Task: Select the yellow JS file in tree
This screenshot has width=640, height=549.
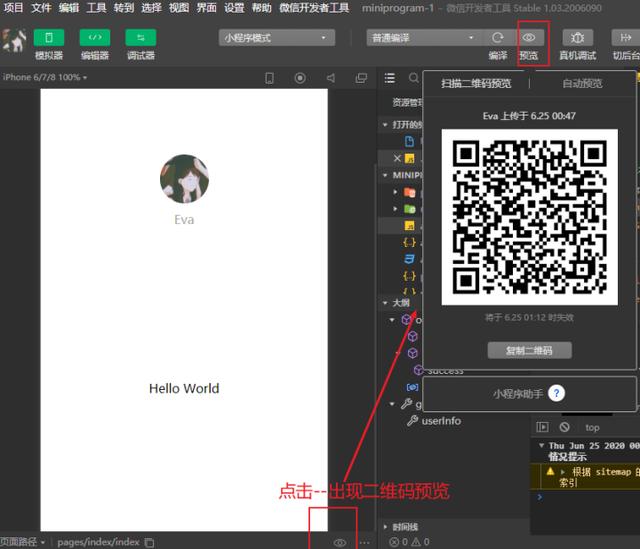Action: pos(409,225)
